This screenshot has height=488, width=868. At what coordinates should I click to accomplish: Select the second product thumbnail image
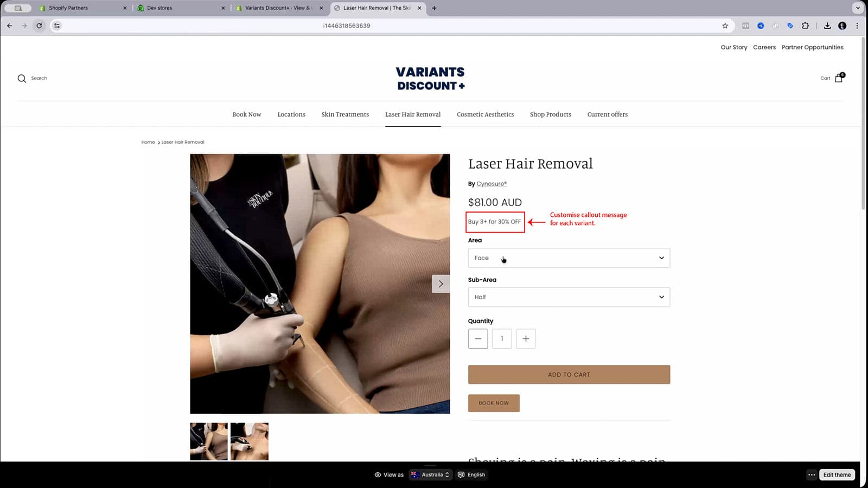pos(250,441)
